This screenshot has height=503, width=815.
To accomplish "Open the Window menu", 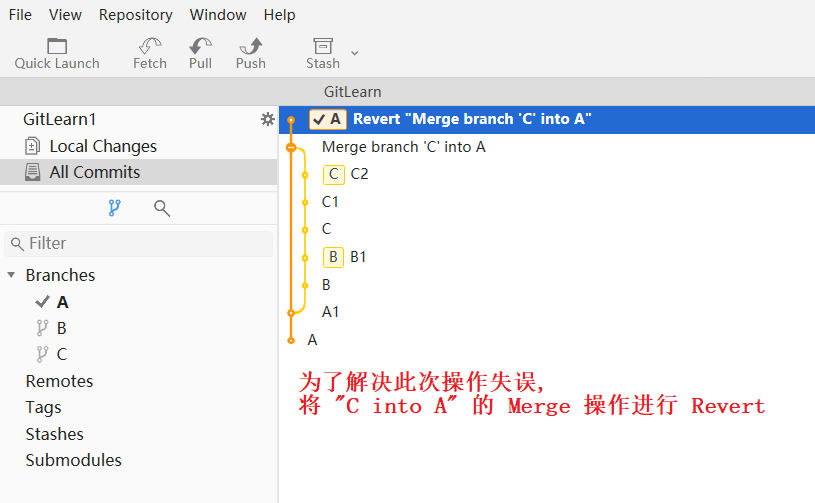I will click(218, 14).
